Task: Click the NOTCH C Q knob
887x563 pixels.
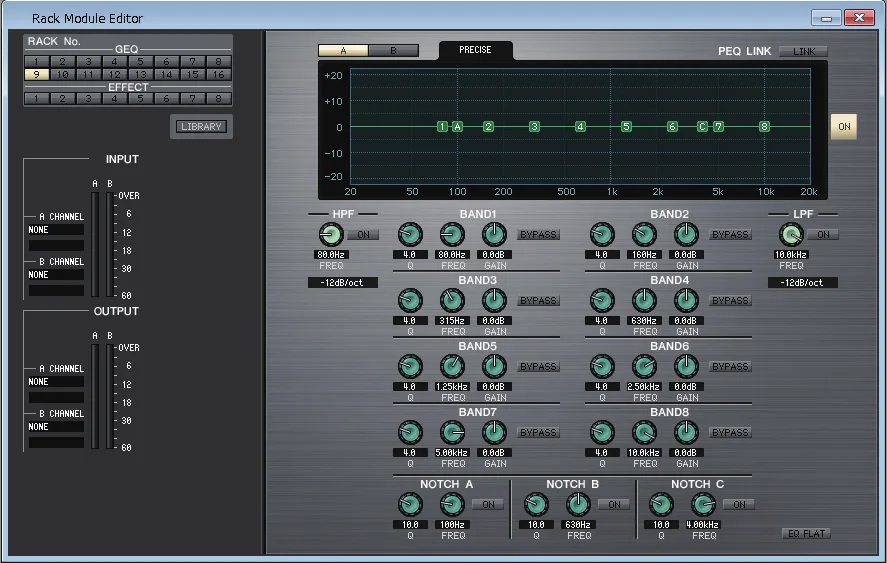Action: pos(661,505)
